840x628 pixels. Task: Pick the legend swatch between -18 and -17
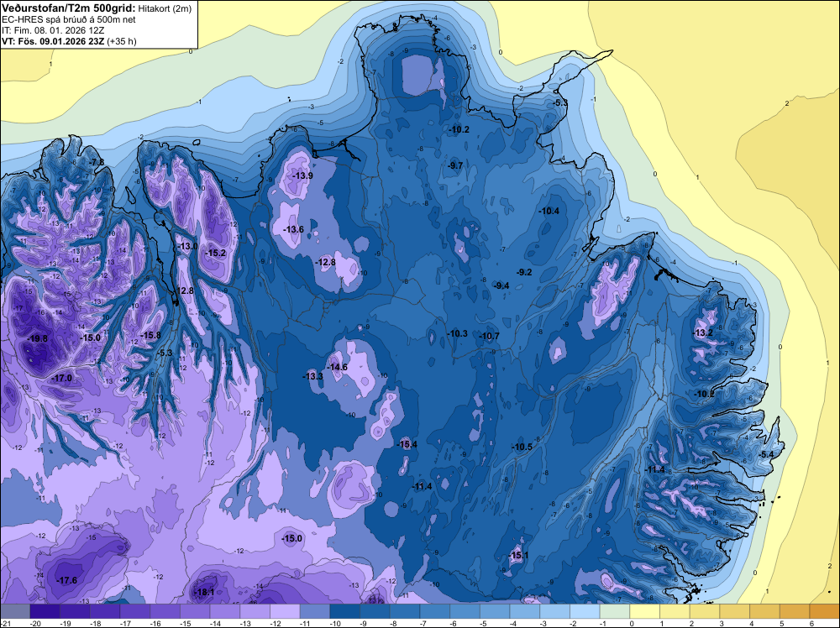(x=105, y=611)
